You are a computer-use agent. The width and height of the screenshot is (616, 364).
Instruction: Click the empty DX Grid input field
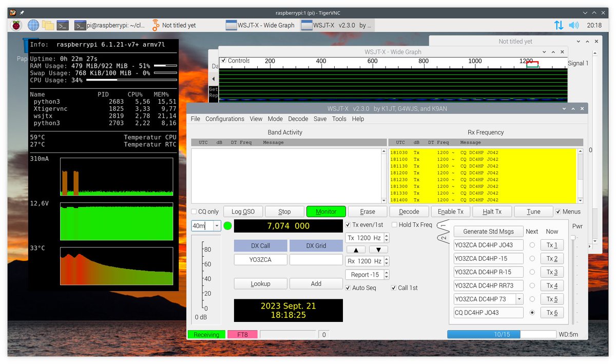(316, 260)
